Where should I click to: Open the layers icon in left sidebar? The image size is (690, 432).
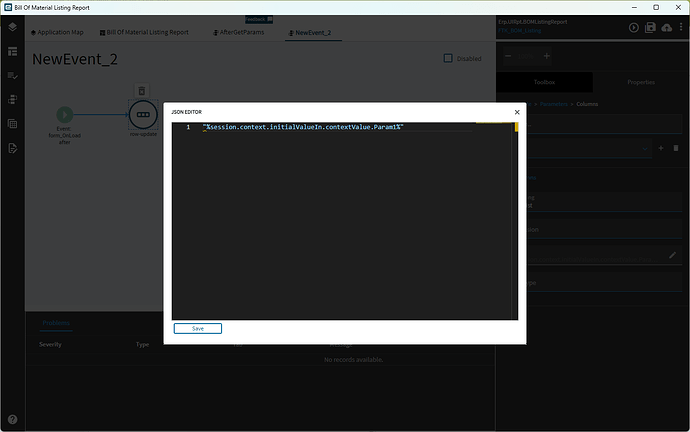(x=12, y=27)
